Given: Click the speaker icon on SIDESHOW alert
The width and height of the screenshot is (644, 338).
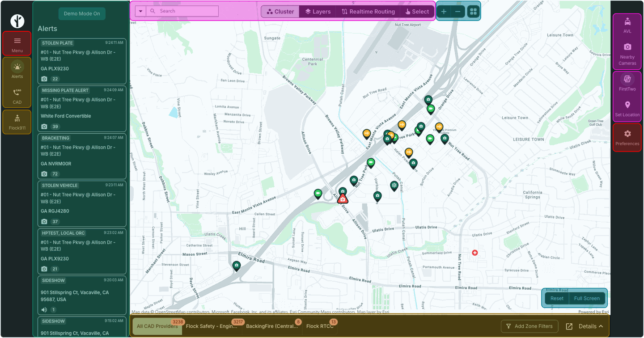Looking at the screenshot, I should (44, 310).
